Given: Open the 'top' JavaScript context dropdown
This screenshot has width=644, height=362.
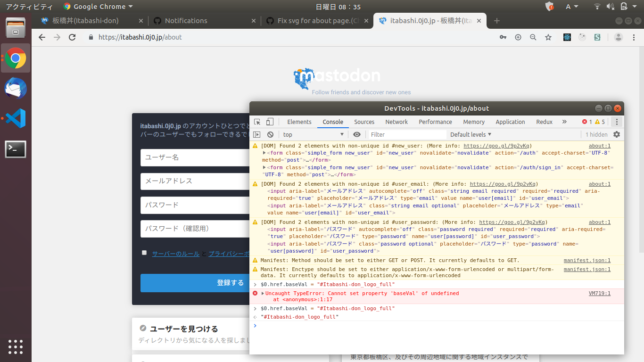Looking at the screenshot, I should [313, 134].
